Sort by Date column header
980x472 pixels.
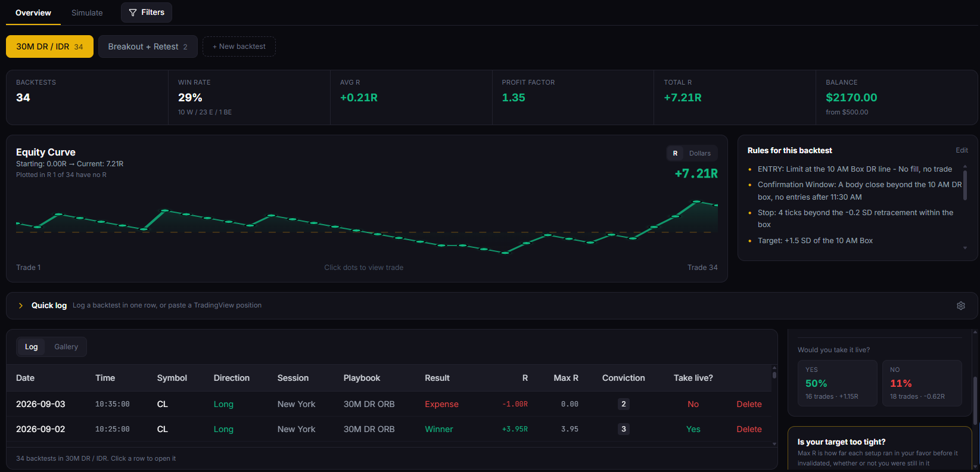[x=25, y=378]
